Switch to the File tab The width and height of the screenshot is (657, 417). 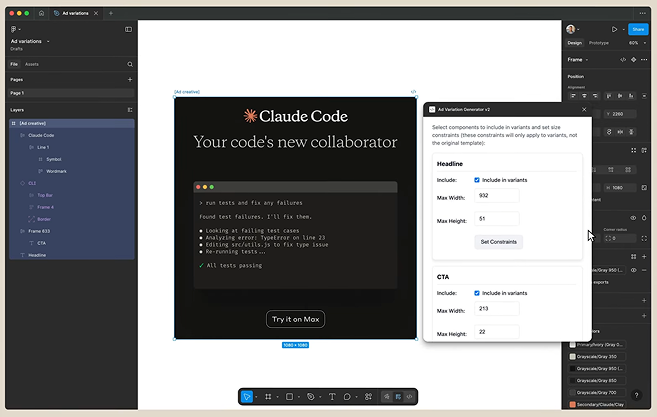(14, 64)
